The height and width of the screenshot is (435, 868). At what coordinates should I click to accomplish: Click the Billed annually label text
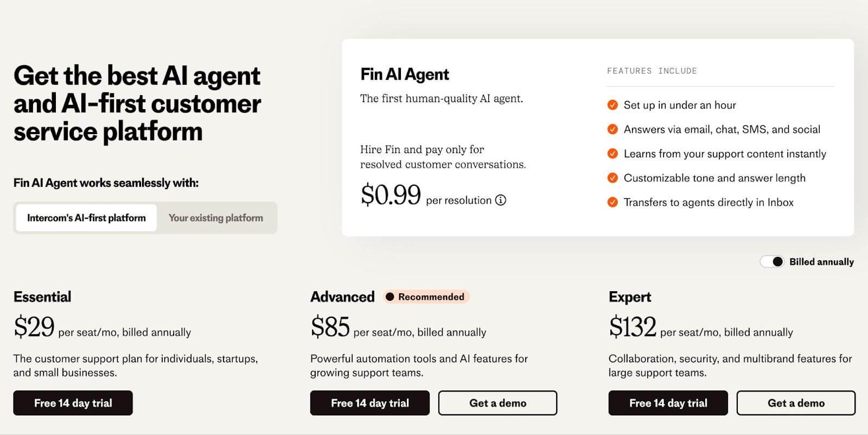point(821,262)
